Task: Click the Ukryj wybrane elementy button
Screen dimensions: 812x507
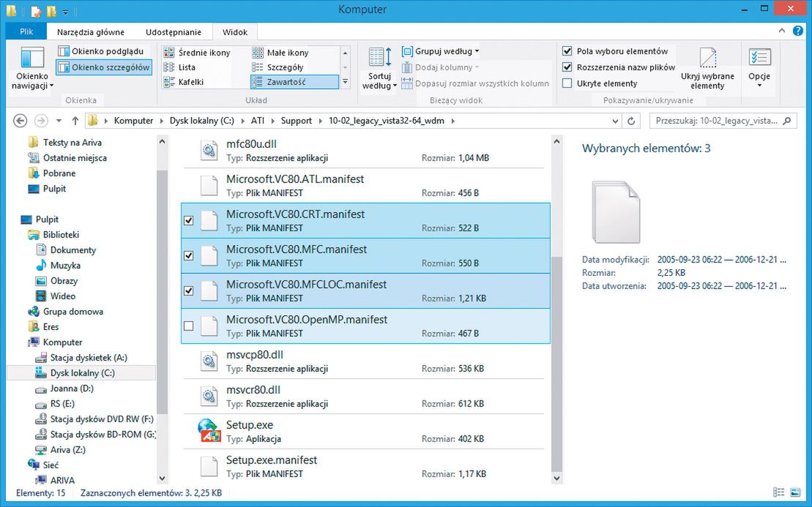Action: point(707,68)
